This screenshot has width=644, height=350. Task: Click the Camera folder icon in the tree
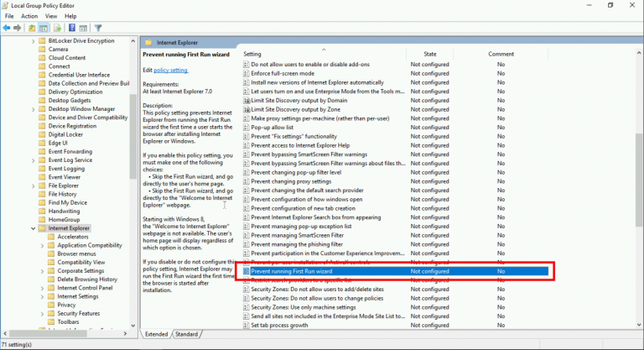42,50
